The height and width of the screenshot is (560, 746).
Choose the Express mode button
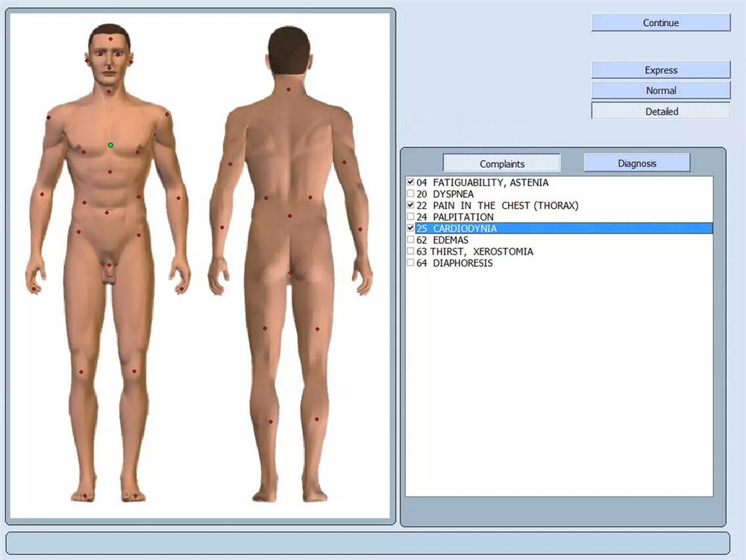click(660, 70)
